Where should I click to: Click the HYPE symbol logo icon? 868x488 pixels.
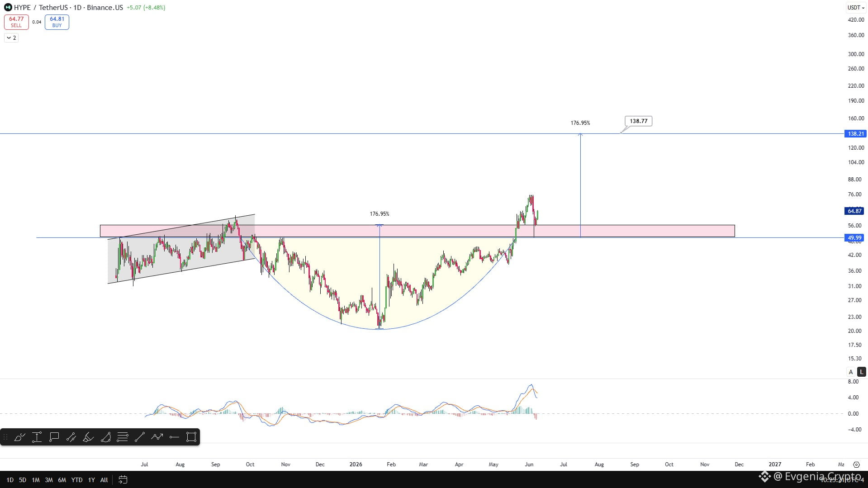coord(8,7)
